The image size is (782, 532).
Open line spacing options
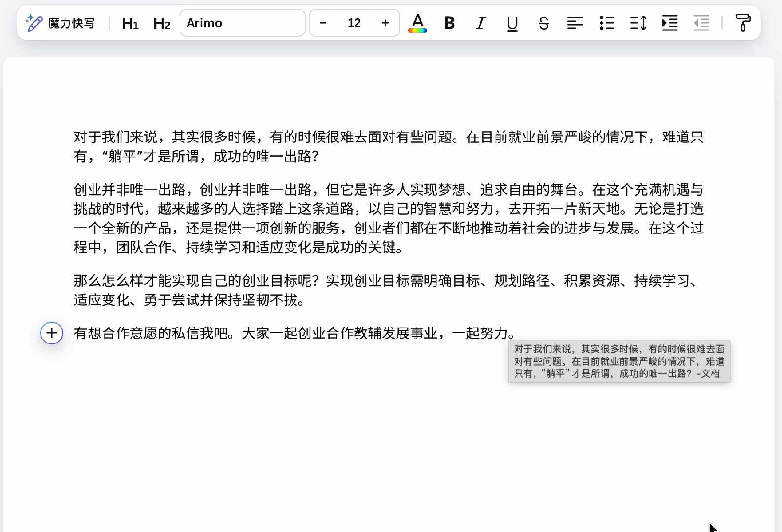tap(638, 23)
